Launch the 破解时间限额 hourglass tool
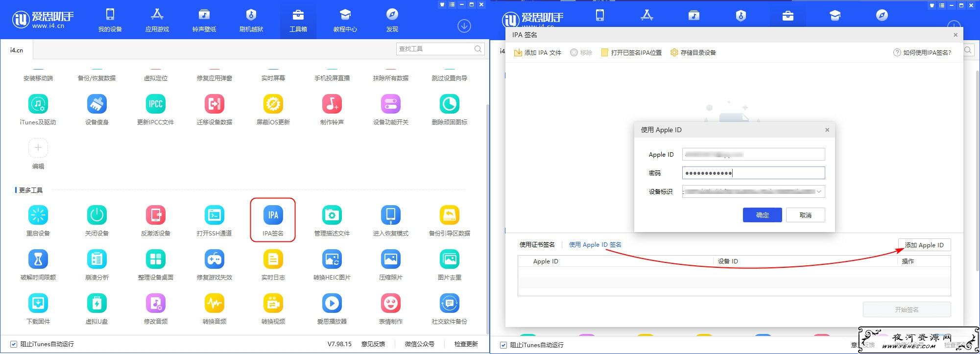This screenshot has width=980, height=354. tap(38, 259)
